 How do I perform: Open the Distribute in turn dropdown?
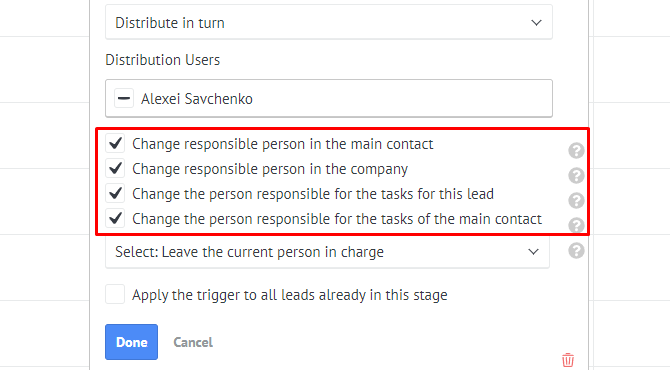(x=329, y=22)
